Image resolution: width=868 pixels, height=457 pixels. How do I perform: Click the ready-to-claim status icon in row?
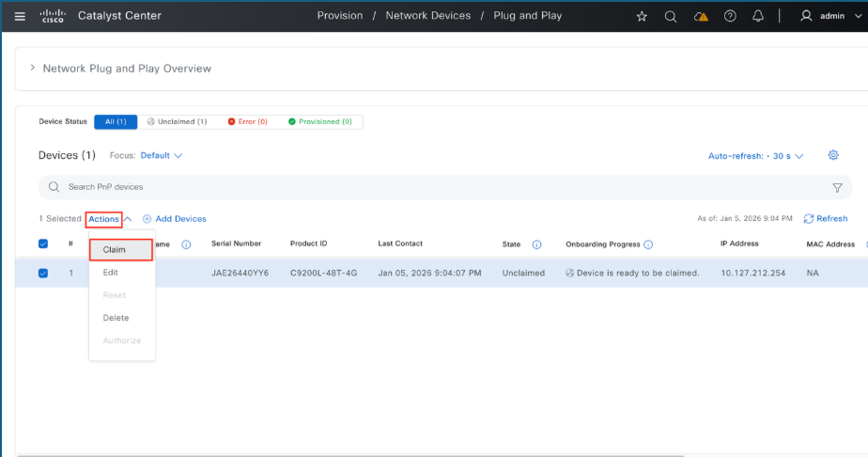point(569,273)
